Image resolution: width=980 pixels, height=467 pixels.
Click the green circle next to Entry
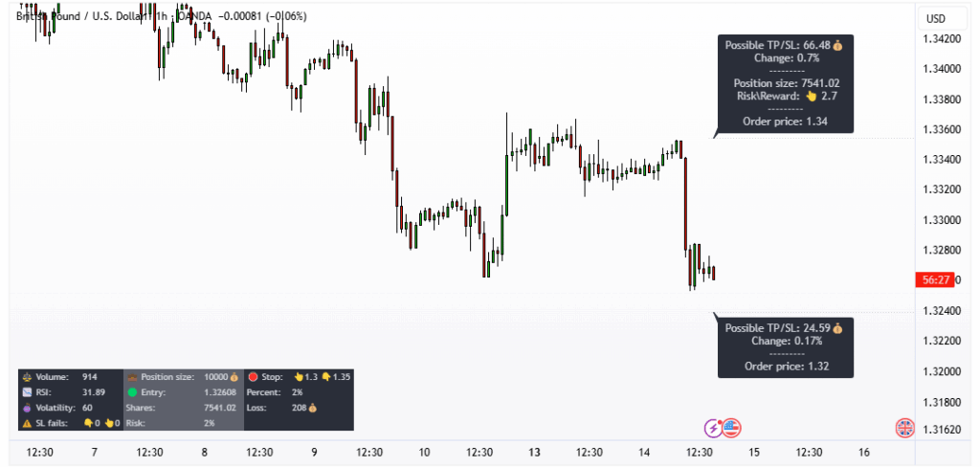(x=133, y=392)
